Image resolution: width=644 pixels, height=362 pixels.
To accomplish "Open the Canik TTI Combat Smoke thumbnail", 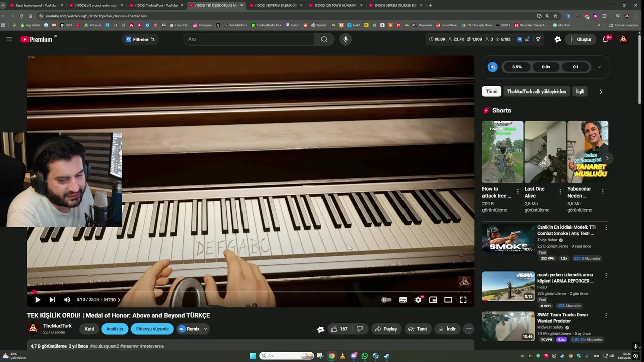I will coord(508,239).
